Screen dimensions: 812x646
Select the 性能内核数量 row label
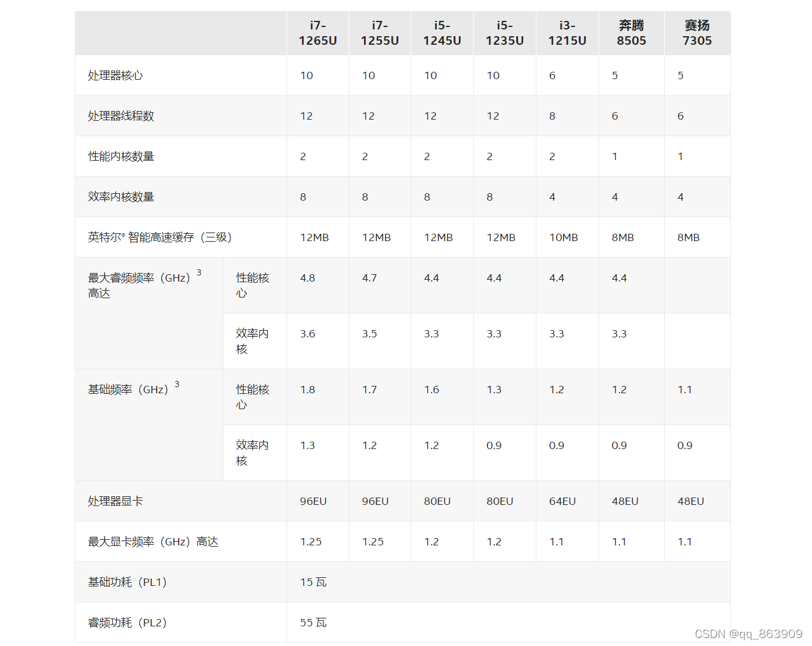pos(121,156)
